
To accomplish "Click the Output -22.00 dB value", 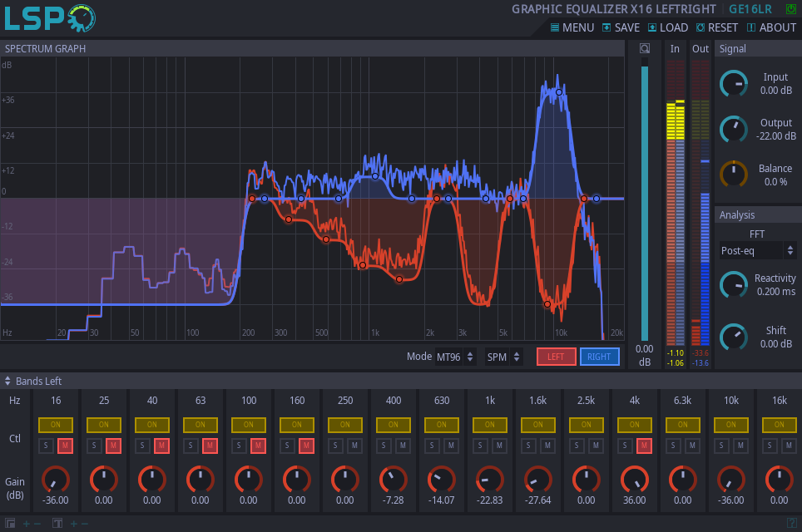I will pyautogui.click(x=776, y=136).
